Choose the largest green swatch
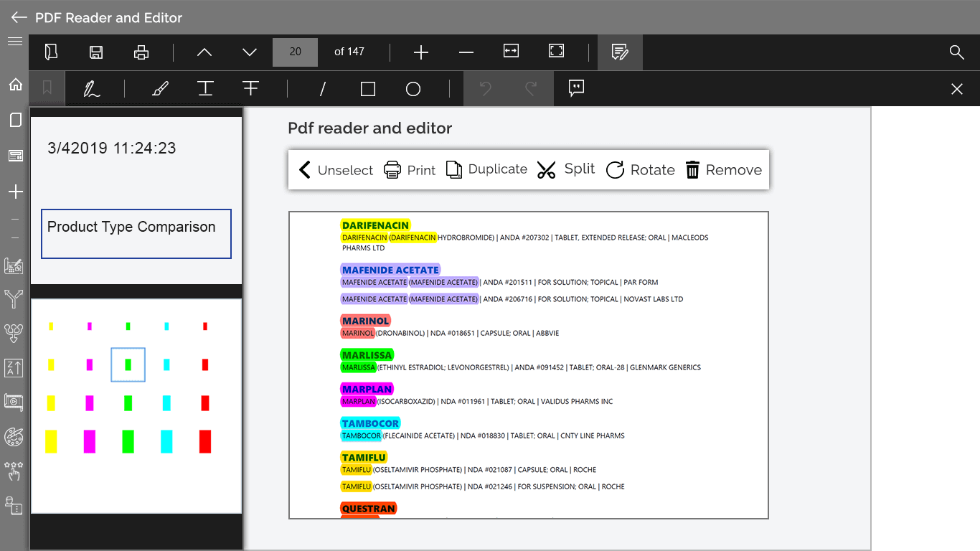 pyautogui.click(x=128, y=441)
